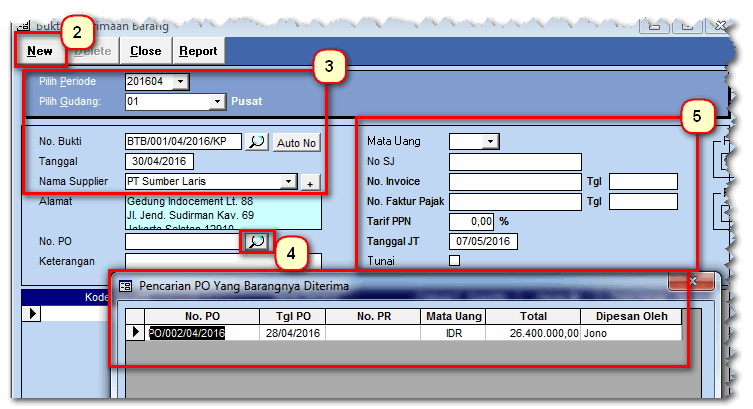Screen dimensions: 753x409
Task: Click the Tarif PPN percentage field
Action: 471,221
